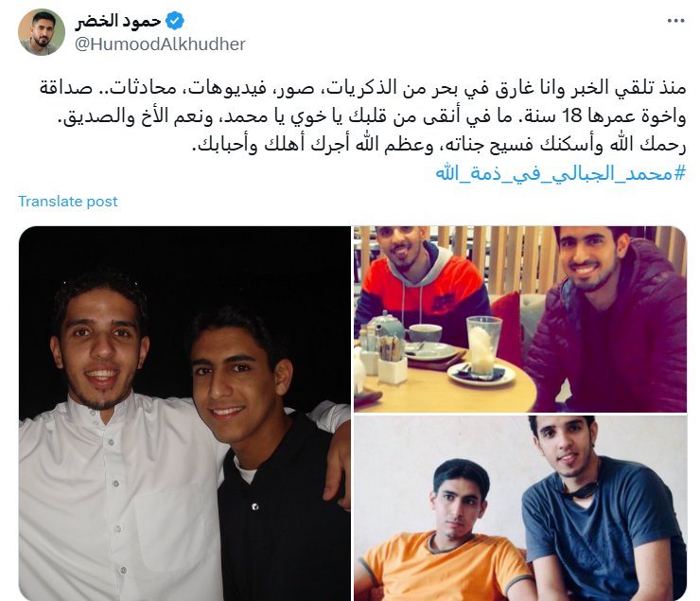Viewport: 700px width, 601px height.
Task: Click tweet line starting منذ تلقي الخبر
Action: click(362, 87)
